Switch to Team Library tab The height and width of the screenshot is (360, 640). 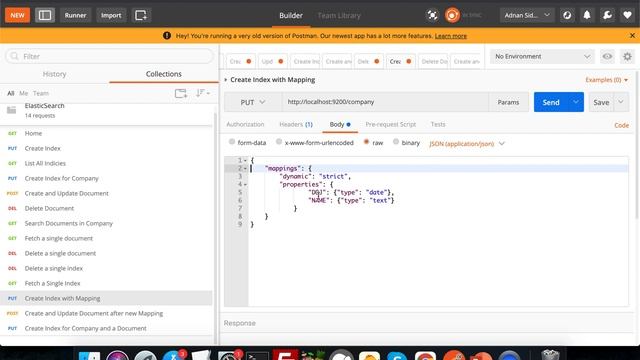click(339, 16)
